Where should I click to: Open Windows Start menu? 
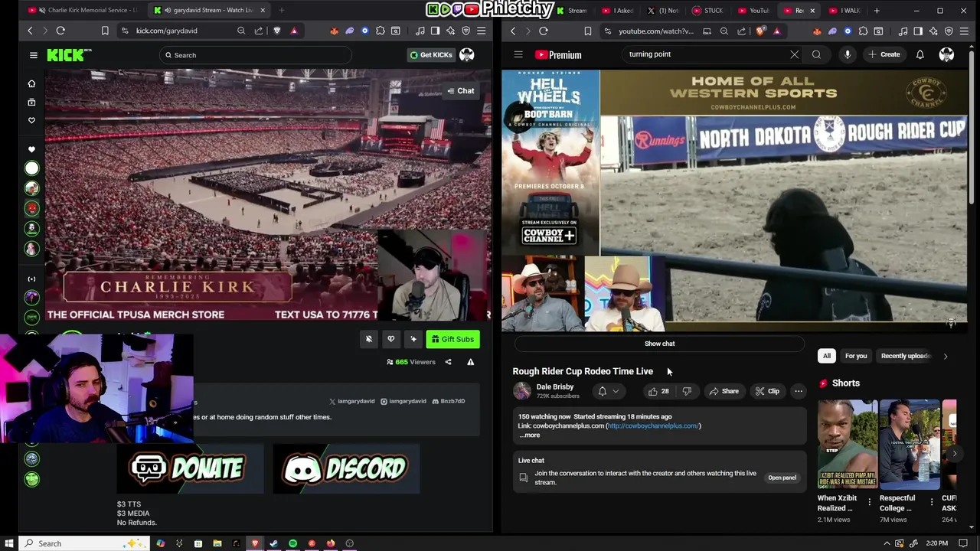pos(8,543)
